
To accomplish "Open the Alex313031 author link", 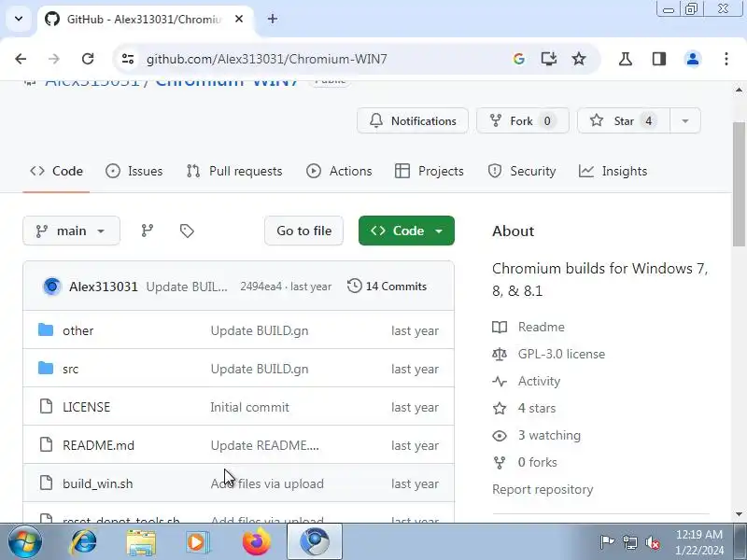I will [104, 287].
